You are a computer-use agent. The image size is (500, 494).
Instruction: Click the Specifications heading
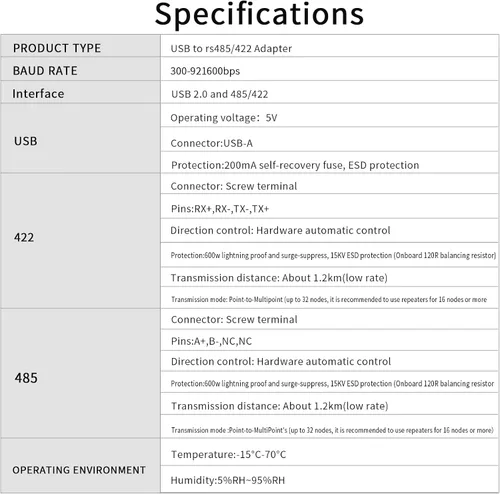[x=259, y=14]
